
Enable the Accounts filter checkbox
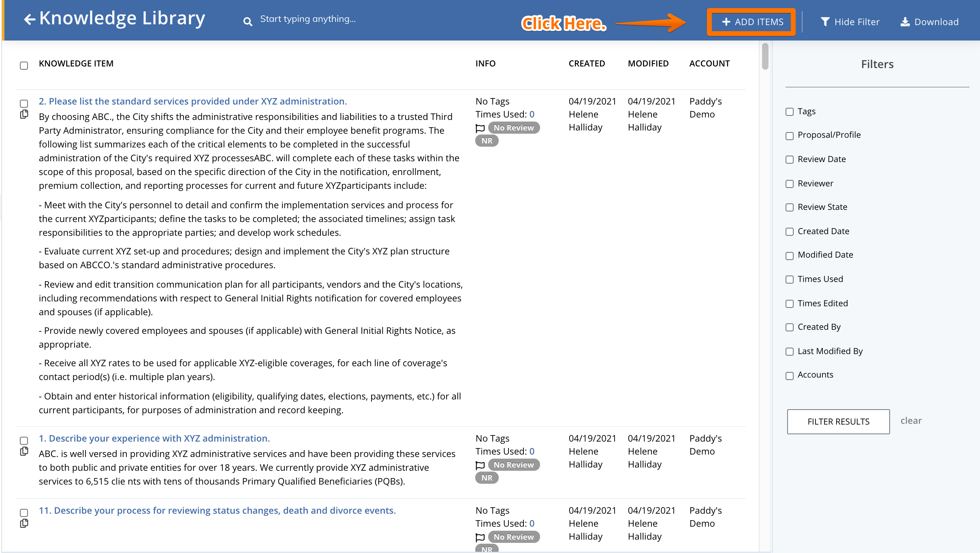790,376
